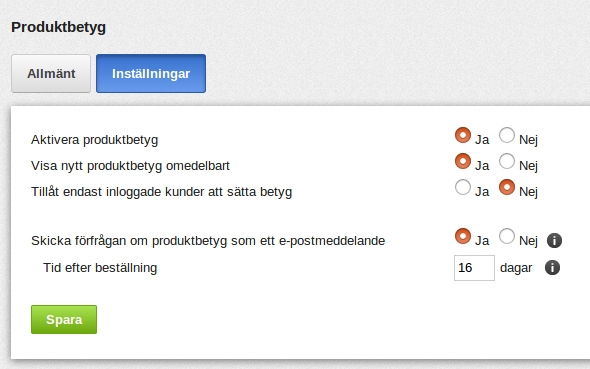Select Nej for Aktivera produktbetyg
The width and height of the screenshot is (590, 369).
point(507,135)
